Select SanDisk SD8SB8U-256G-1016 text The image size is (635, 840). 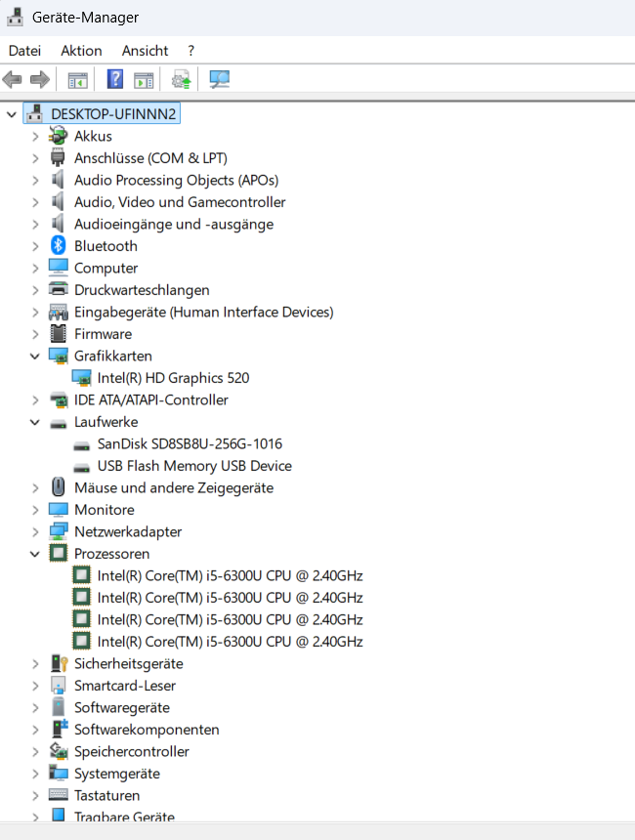click(x=190, y=443)
